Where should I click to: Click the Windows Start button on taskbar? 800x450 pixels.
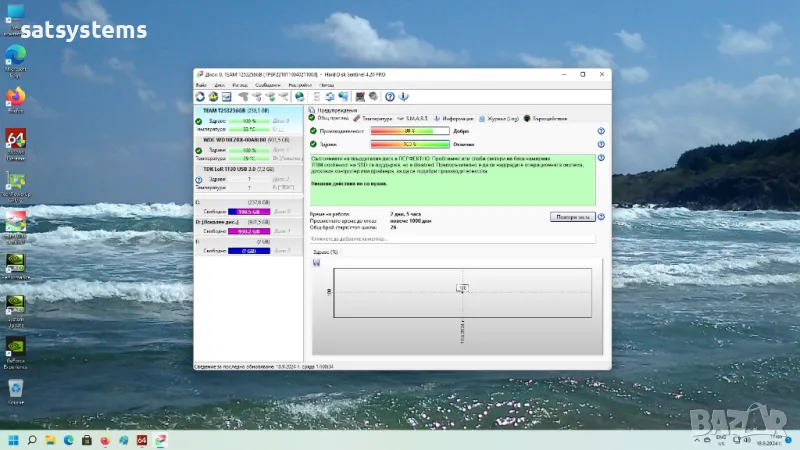14,439
